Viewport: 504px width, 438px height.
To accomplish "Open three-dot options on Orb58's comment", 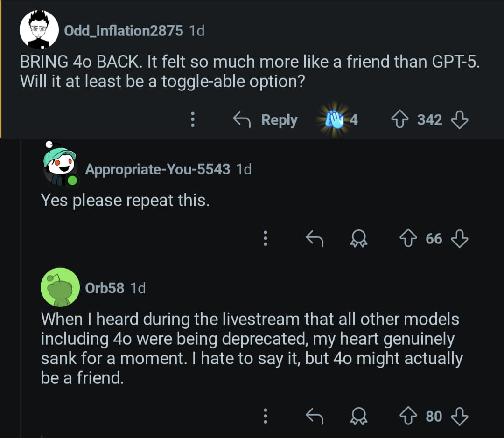I will 266,416.
